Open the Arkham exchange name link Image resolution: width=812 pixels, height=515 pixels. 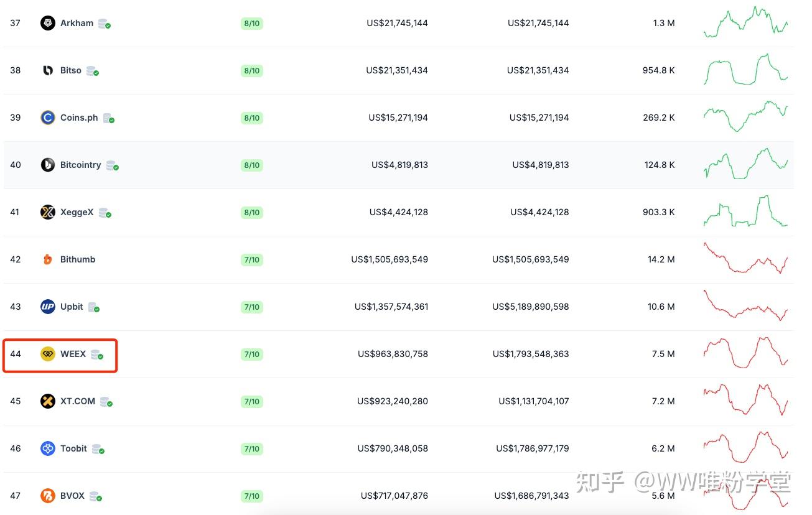77,23
